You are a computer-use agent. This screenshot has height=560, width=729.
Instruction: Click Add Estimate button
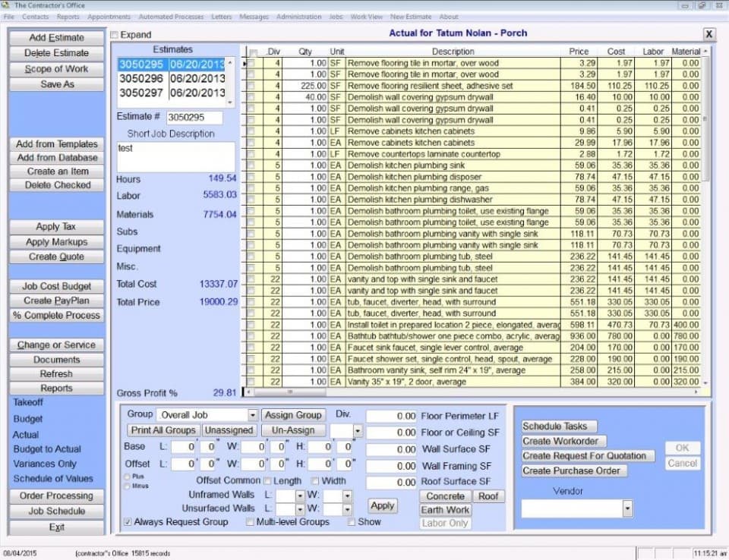coord(57,38)
